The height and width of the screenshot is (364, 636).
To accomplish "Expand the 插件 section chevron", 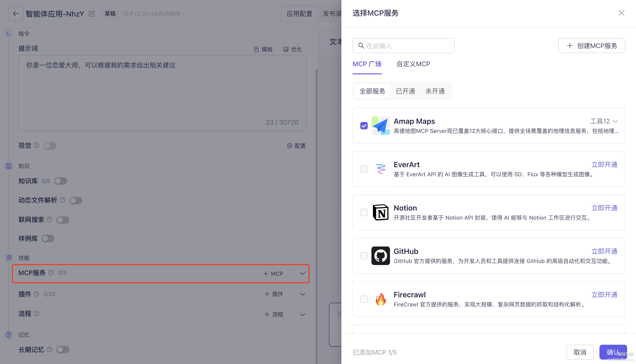I will tap(302, 294).
